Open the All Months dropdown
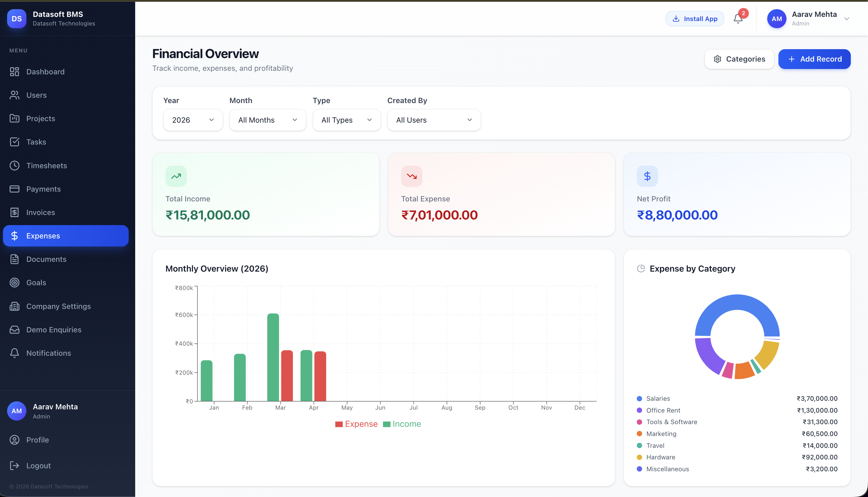Image resolution: width=868 pixels, height=497 pixels. pyautogui.click(x=267, y=120)
